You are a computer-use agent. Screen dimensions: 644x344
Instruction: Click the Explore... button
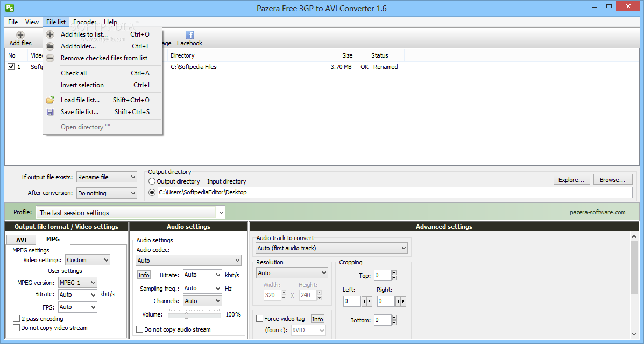click(x=571, y=180)
